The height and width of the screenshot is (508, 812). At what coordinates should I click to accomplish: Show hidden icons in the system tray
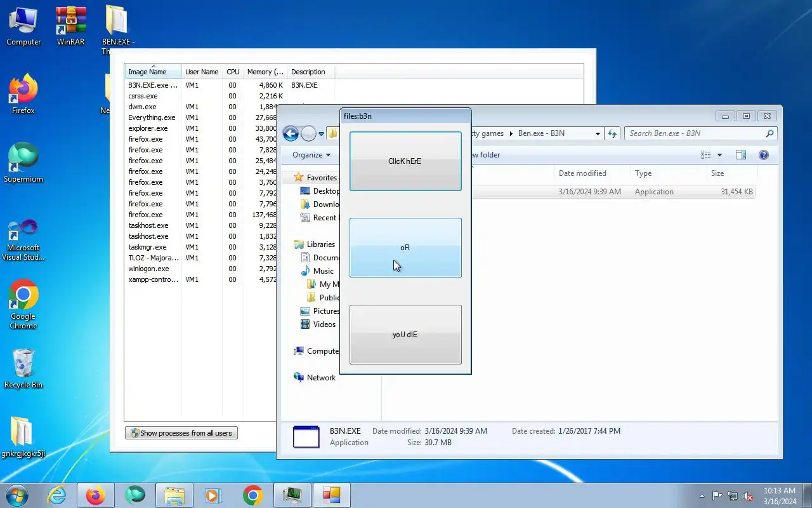pos(702,496)
